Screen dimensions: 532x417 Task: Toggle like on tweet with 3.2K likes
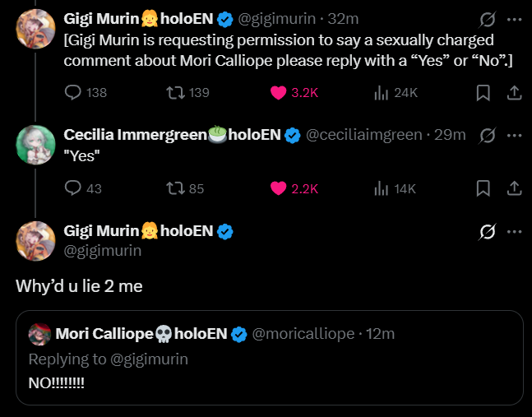(279, 93)
